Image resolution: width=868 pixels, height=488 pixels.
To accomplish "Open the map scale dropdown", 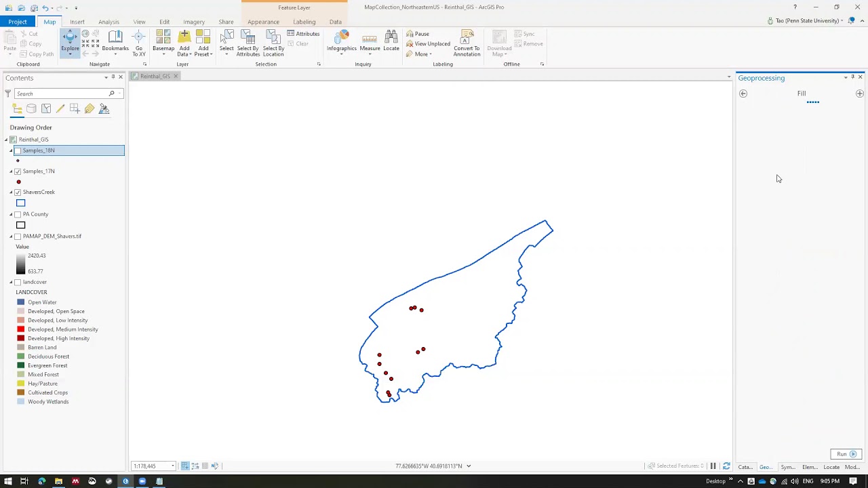I will tap(172, 466).
